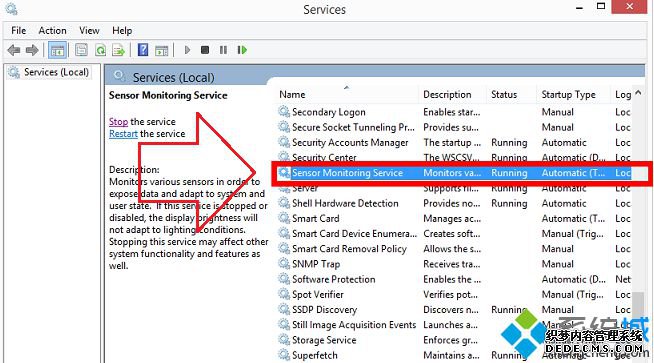Click the Restart Service icon
Screen dimensions: 654x363
242,50
